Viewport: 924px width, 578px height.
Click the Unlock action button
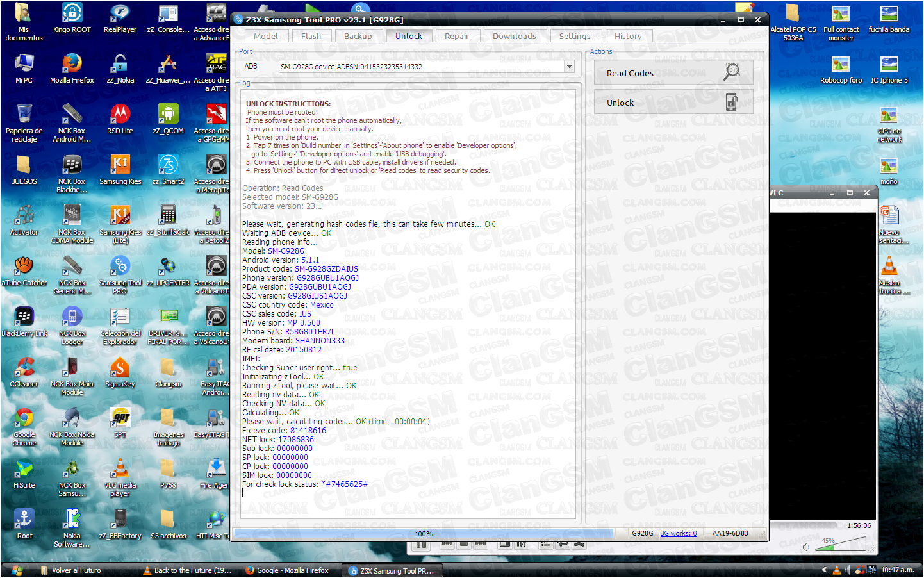click(673, 102)
